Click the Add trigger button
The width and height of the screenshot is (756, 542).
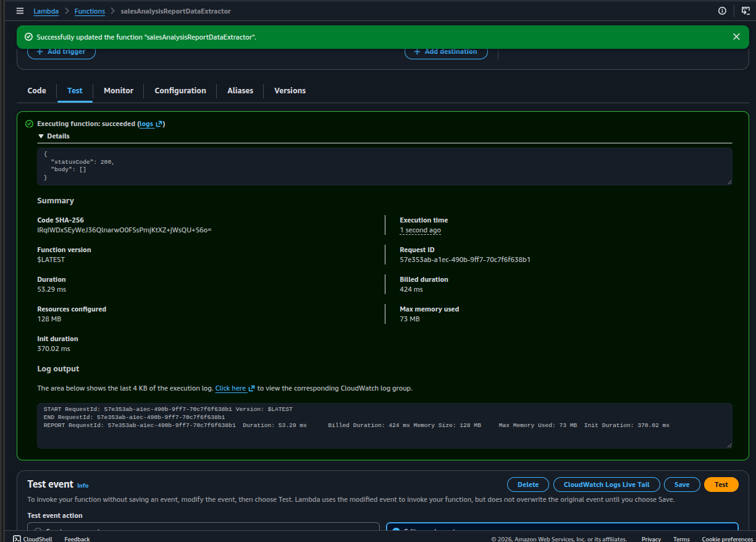click(x=61, y=52)
